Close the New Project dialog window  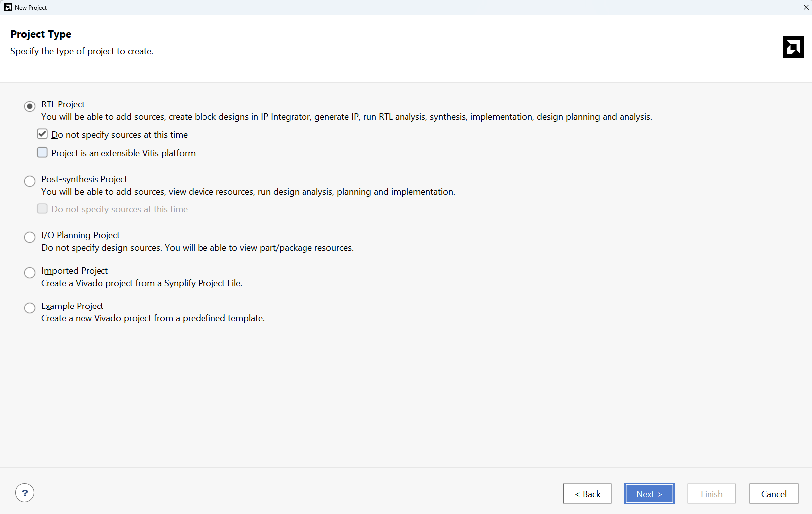806,7
